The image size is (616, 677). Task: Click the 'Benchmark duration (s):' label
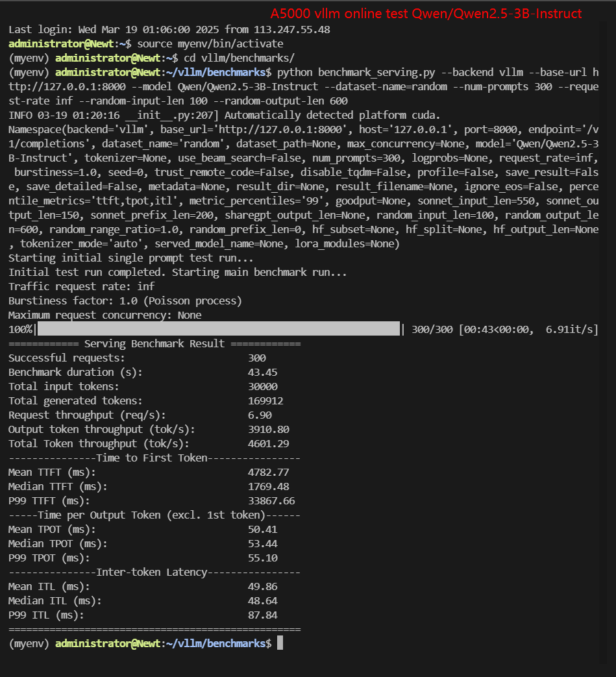pos(75,372)
